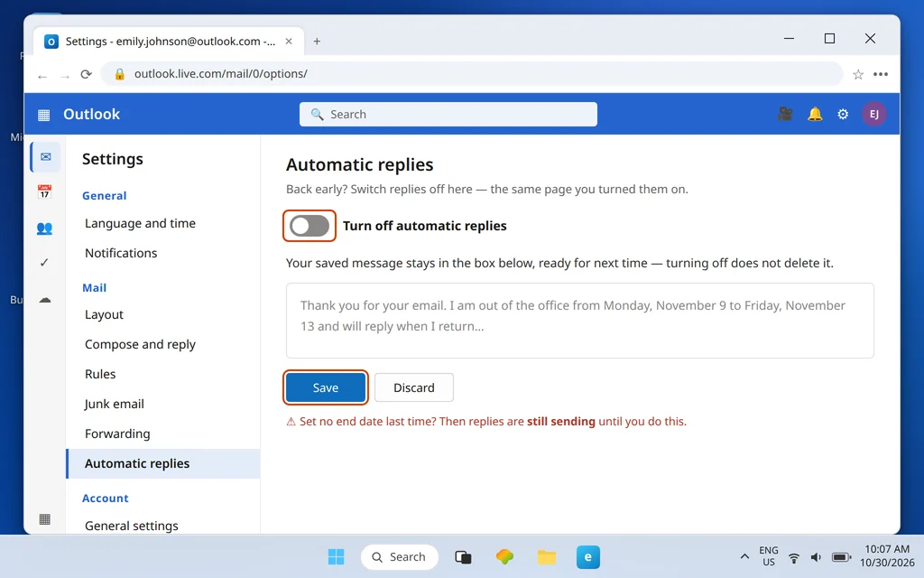Open the notifications bell
This screenshot has height=578, width=924.
pos(815,114)
